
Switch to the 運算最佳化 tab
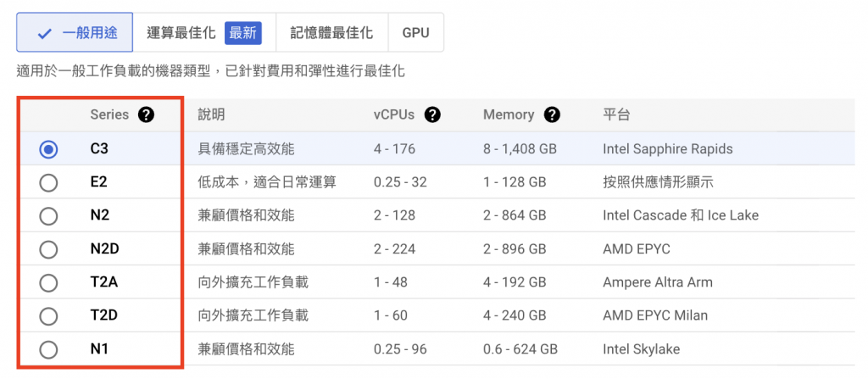(182, 33)
